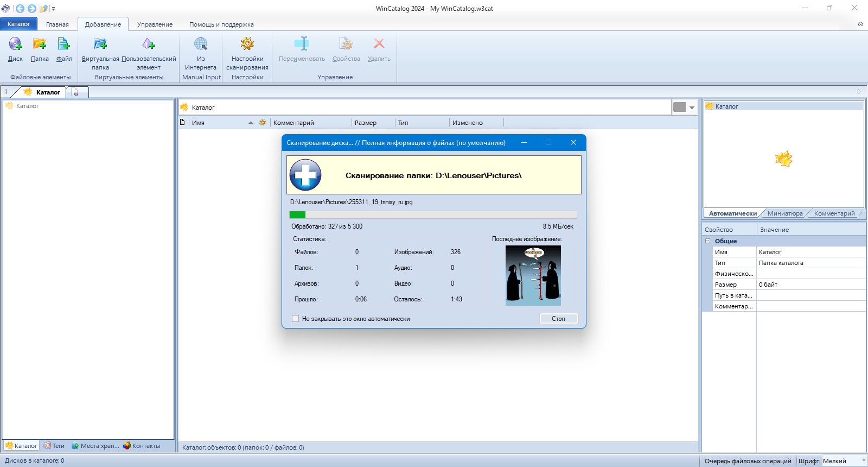868x467 pixels.
Task: Click the Переименовать icon
Action: (302, 44)
